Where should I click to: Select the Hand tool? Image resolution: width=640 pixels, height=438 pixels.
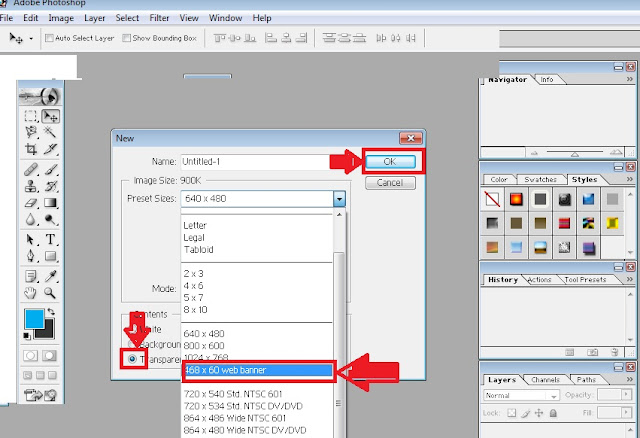tap(31, 293)
